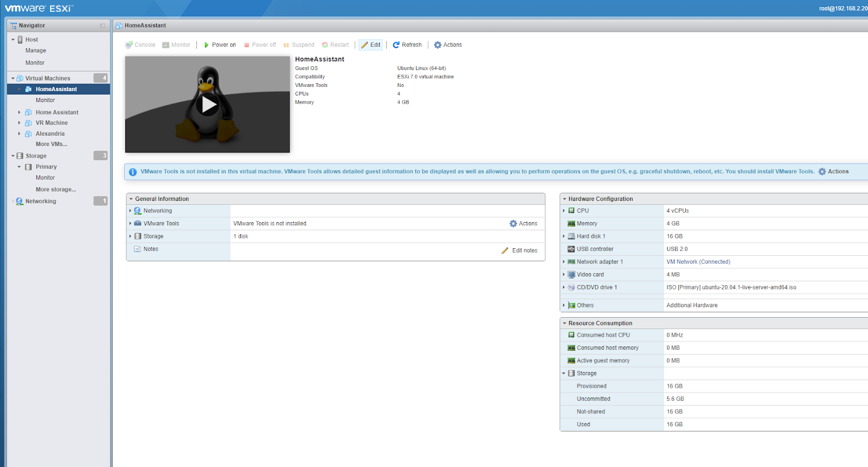
Task: Select Alexandria VM in Navigator
Action: point(50,134)
